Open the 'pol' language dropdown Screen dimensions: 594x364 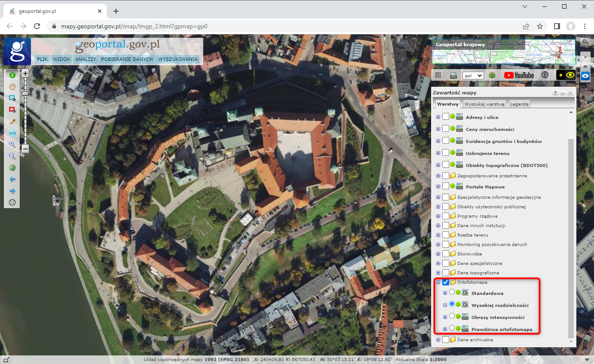tap(473, 75)
